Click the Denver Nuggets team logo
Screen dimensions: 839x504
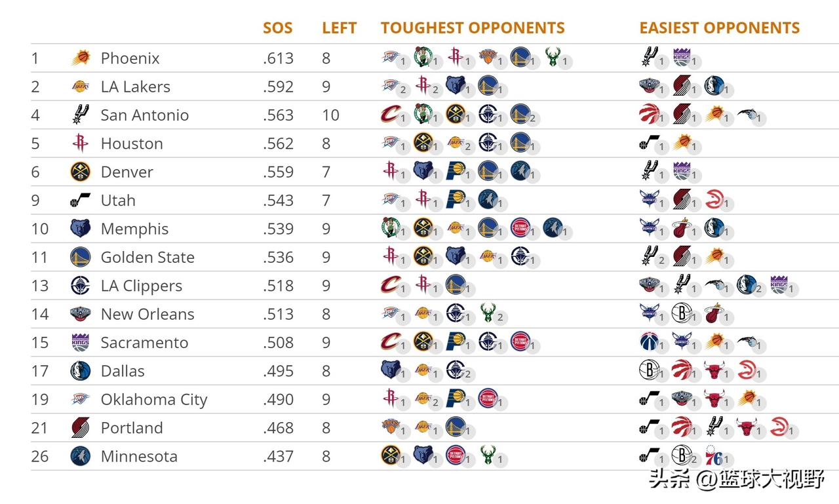[81, 172]
